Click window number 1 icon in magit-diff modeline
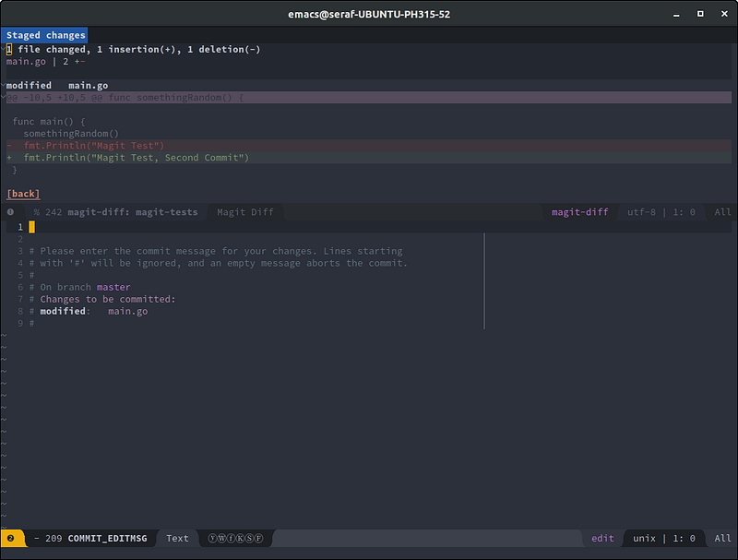The height and width of the screenshot is (560, 738). tap(10, 212)
